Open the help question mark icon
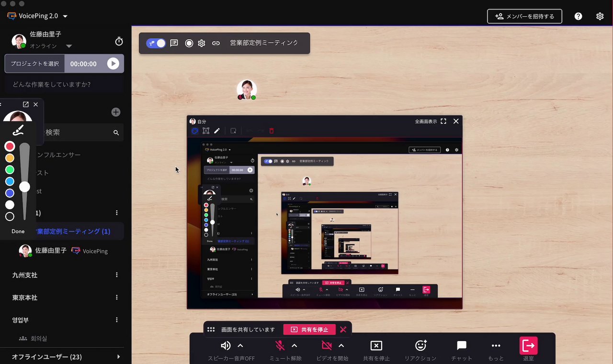This screenshot has width=613, height=364. (579, 16)
